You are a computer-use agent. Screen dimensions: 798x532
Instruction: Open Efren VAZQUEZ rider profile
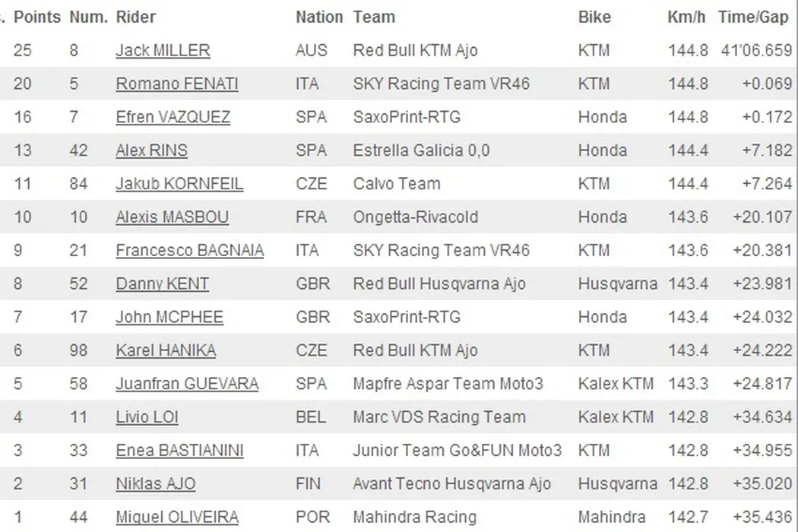click(173, 118)
